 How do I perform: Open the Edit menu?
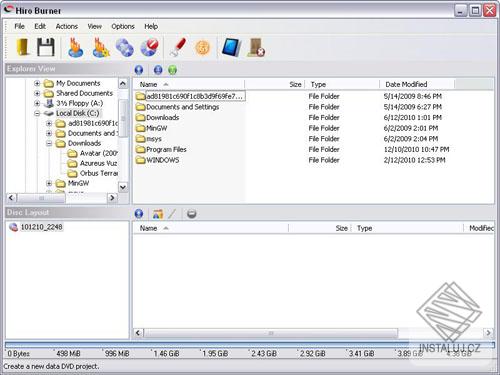(x=40, y=26)
